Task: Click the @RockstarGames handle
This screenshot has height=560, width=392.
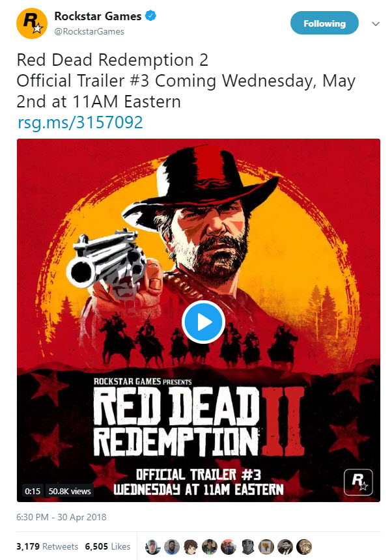Action: pos(89,31)
